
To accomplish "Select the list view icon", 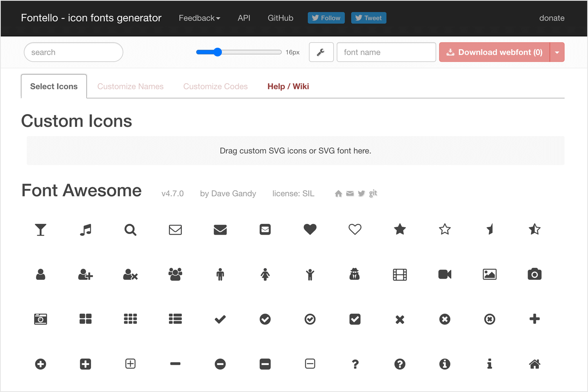I will tap(175, 319).
